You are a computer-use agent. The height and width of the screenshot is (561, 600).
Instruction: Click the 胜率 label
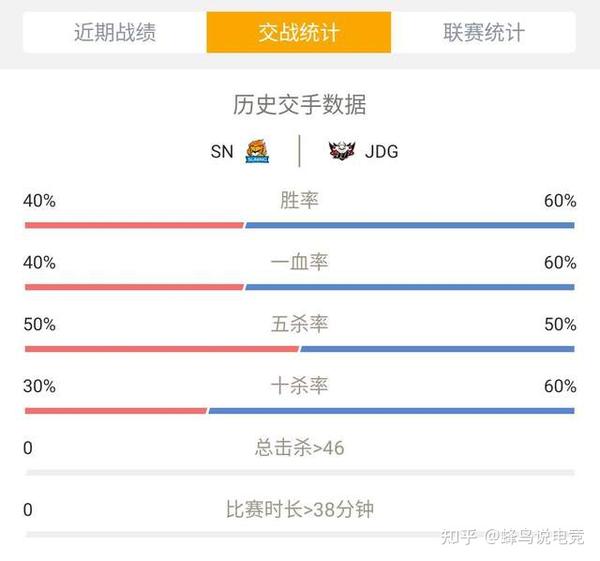299,200
